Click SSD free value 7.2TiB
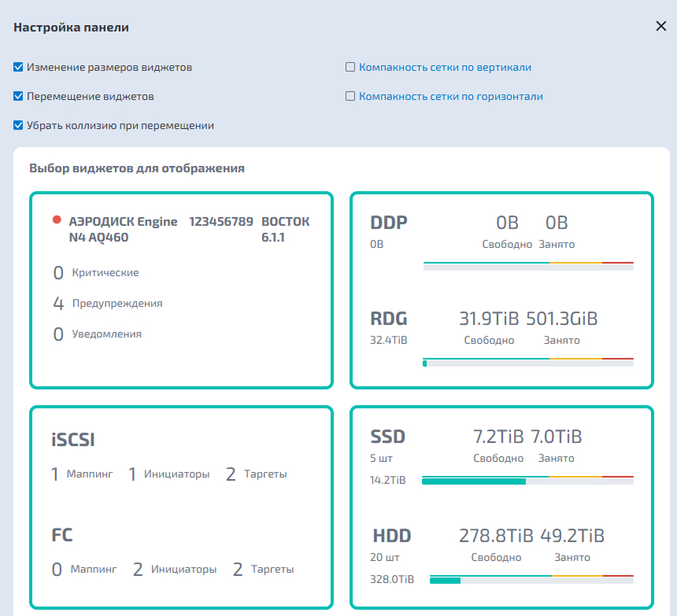677x616 pixels. point(498,437)
